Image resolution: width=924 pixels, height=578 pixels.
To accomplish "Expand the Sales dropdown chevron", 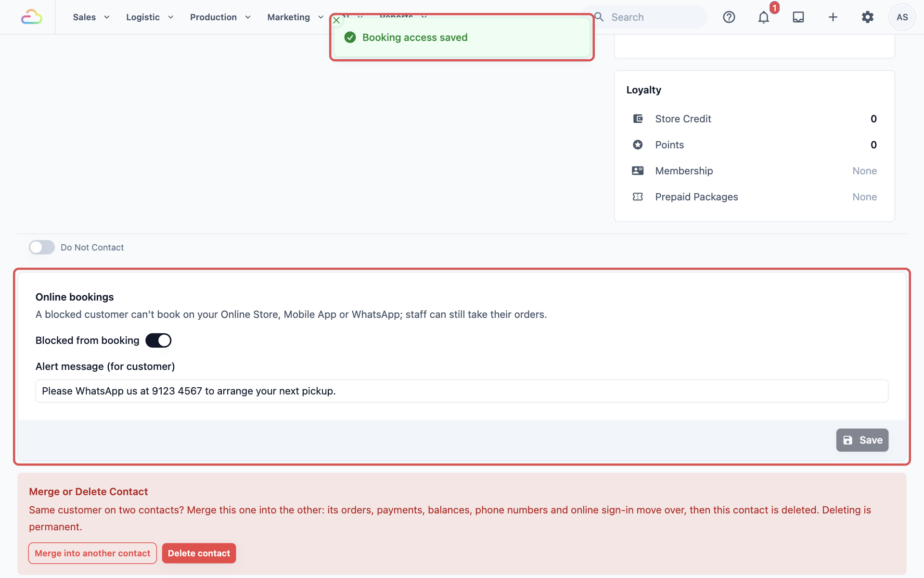I will click(107, 17).
